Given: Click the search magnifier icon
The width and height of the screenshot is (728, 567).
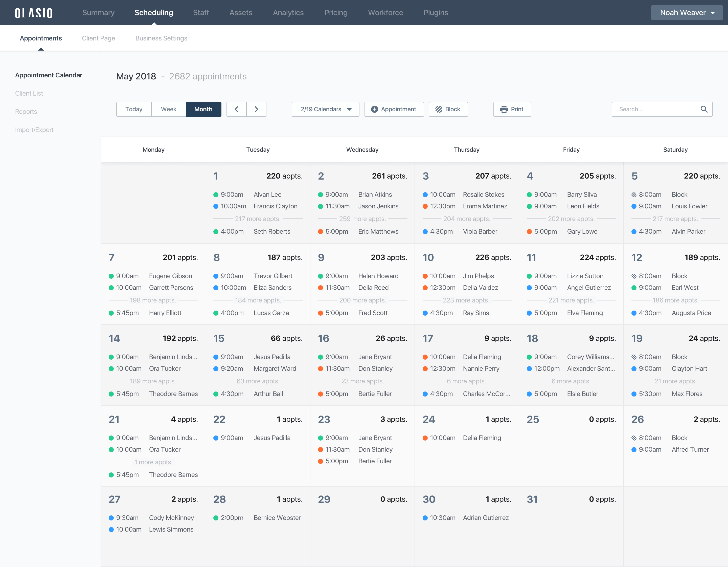Looking at the screenshot, I should tap(704, 109).
